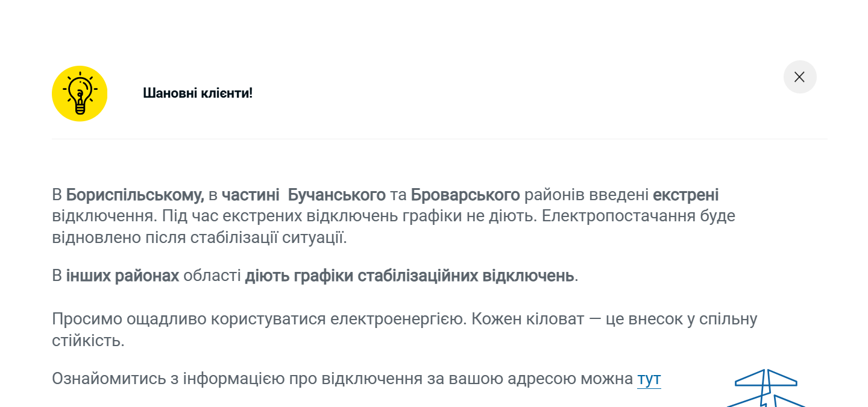Click the word "стійкість"
Viewport: 868px width, 407px height.
coord(87,341)
